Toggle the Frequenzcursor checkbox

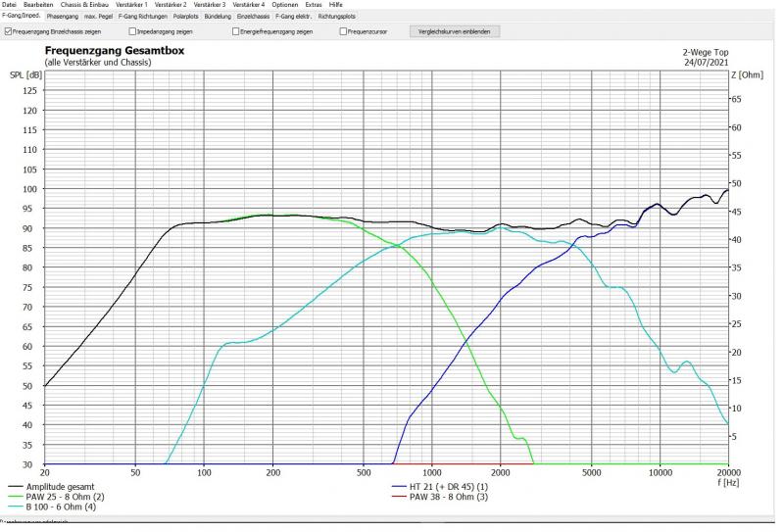pos(342,31)
